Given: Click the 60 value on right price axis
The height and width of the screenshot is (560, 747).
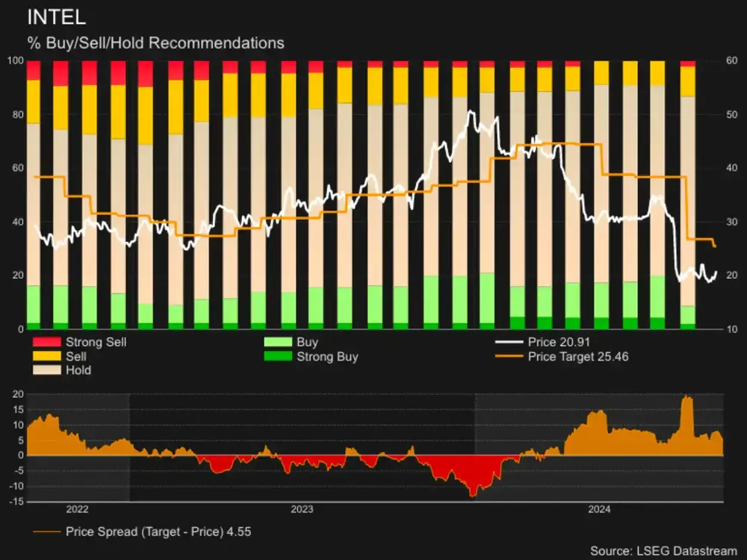Looking at the screenshot, I should click(x=731, y=60).
